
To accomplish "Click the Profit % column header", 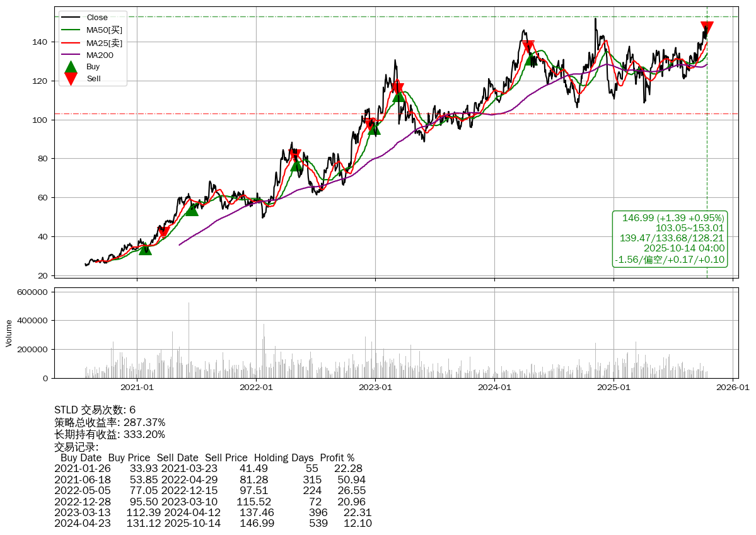I will 337,457.
